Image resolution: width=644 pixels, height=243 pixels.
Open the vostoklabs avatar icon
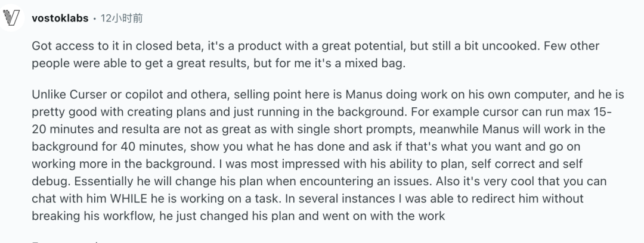point(11,18)
